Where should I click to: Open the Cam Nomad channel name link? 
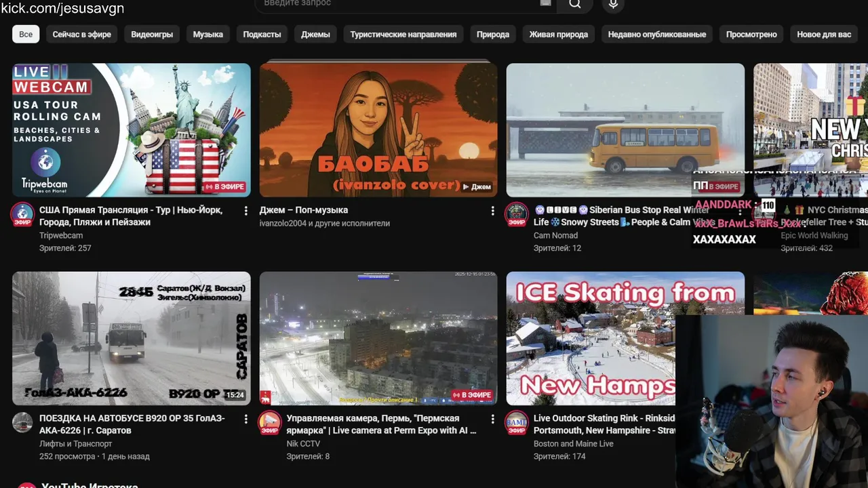click(556, 236)
